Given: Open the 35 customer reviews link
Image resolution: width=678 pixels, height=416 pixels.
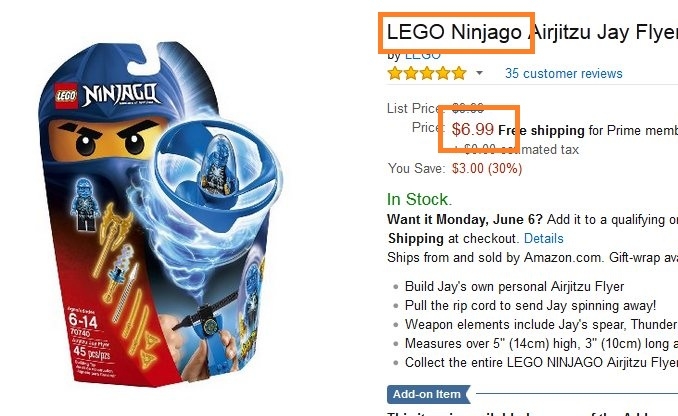Looking at the screenshot, I should tap(563, 74).
